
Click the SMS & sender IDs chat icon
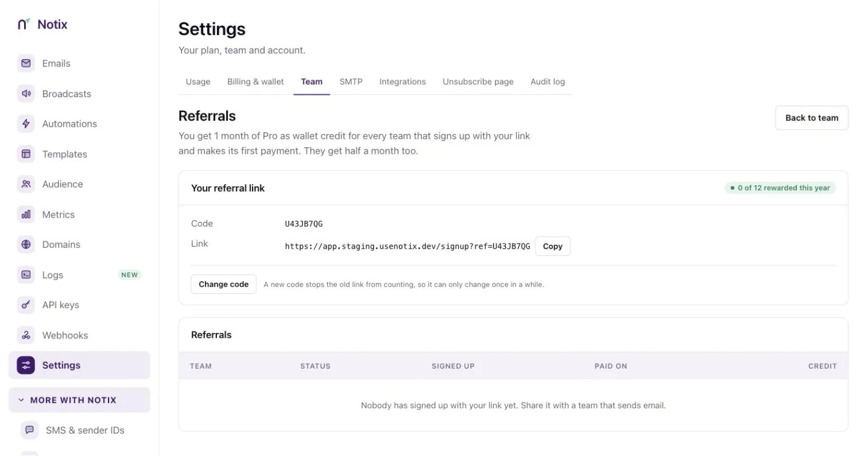(x=30, y=430)
